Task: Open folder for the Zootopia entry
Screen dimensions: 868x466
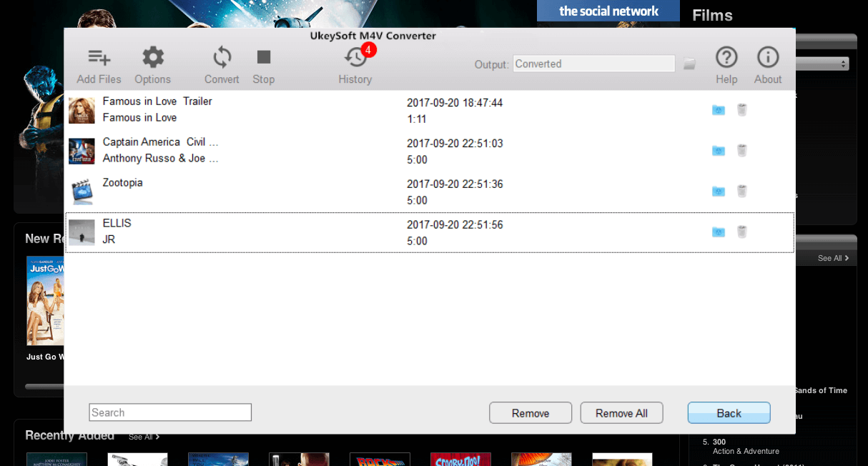Action: coord(719,191)
